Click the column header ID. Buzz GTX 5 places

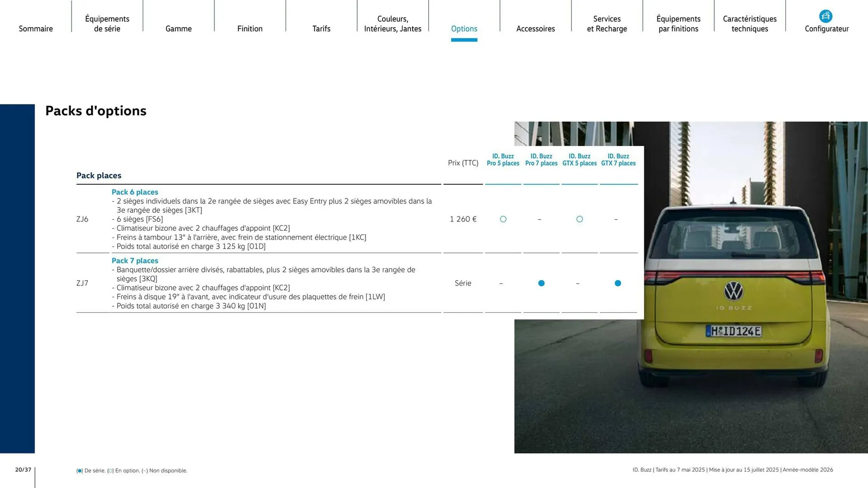580,160
